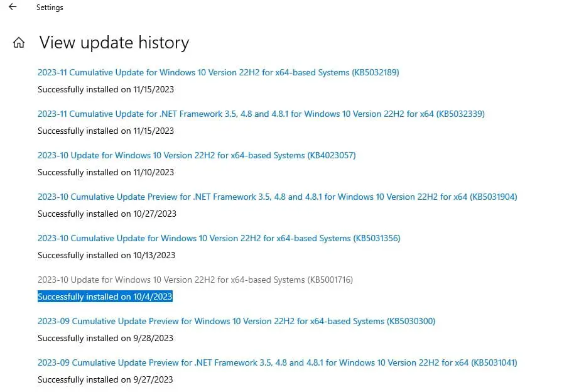Screen dimensions: 574x392
Task: Click the "View update history" heading
Action: [x=114, y=43]
